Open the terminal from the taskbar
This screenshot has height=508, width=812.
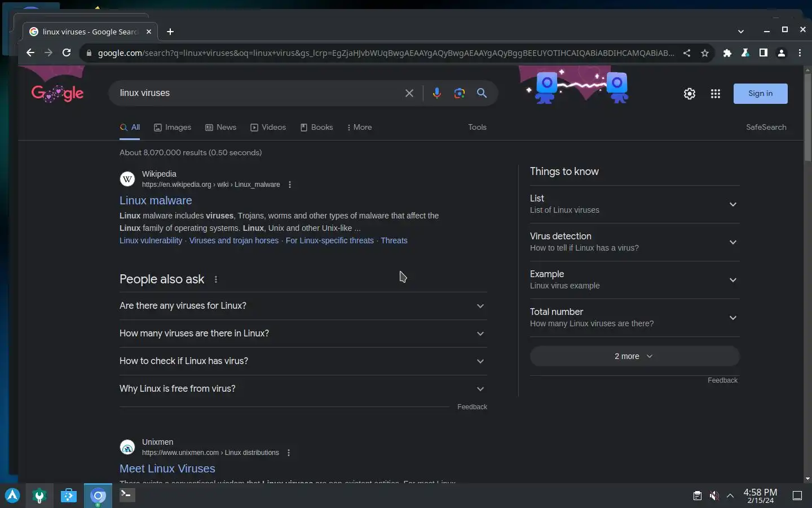127,495
